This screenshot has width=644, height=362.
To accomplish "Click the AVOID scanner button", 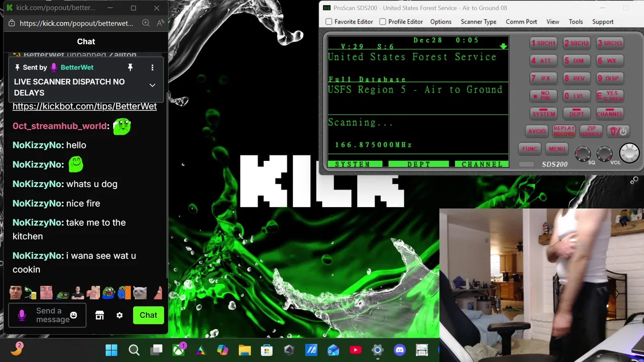I will pyautogui.click(x=537, y=131).
